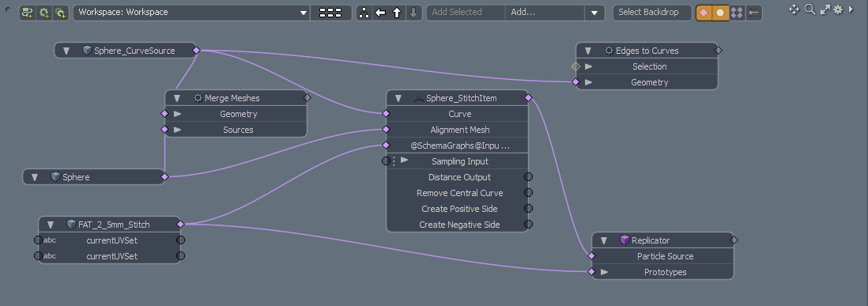
Task: Click the Remove Central Curve circular port
Action: 529,193
